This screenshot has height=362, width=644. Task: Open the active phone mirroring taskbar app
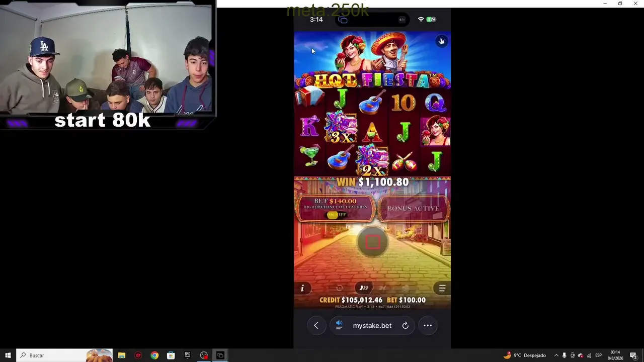click(x=220, y=355)
